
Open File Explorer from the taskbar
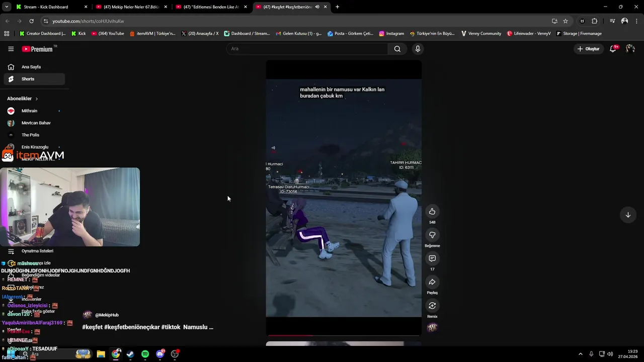(101, 354)
